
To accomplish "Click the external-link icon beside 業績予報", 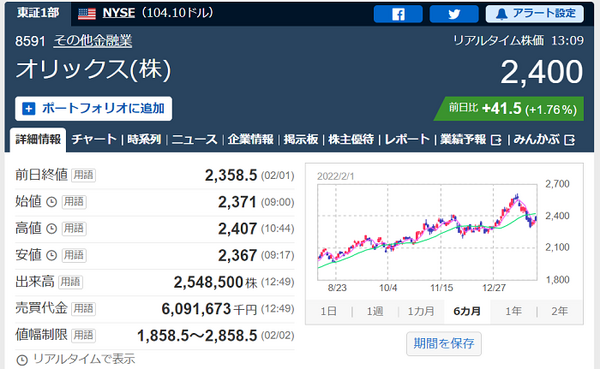I will pyautogui.click(x=496, y=140).
